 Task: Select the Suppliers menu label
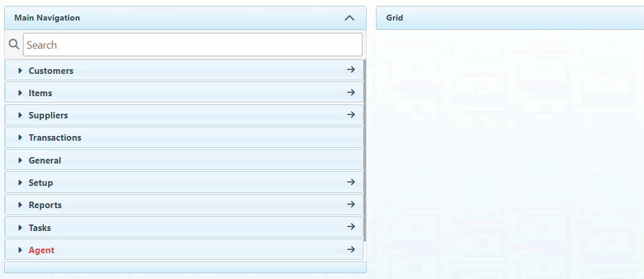(x=48, y=115)
